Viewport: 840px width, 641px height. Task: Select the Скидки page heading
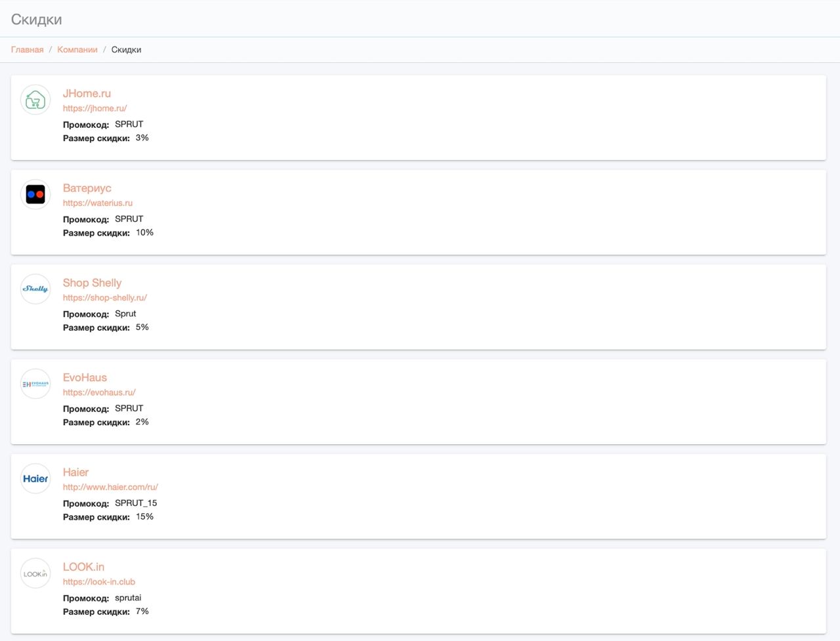[37, 20]
